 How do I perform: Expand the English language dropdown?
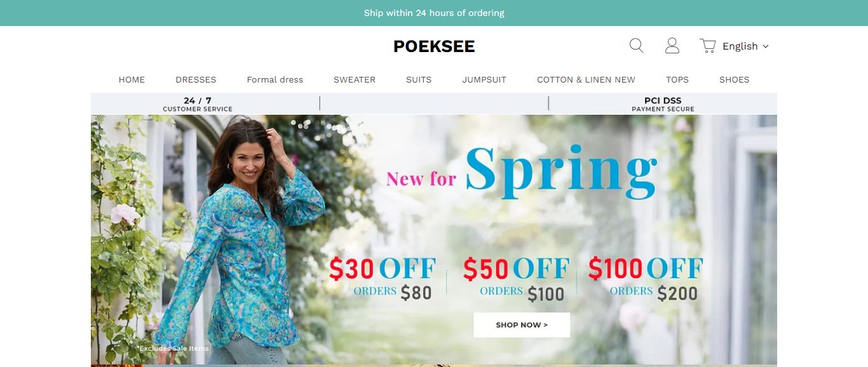point(745,46)
